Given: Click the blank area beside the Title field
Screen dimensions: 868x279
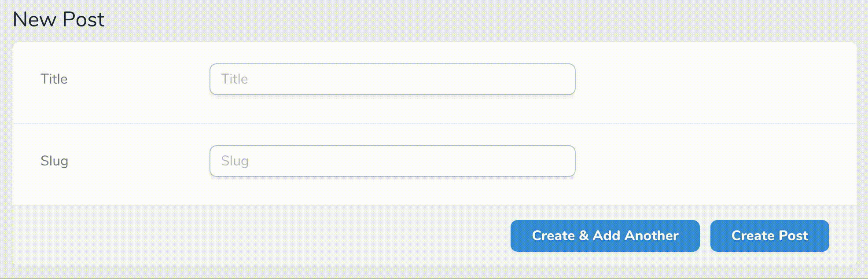Looking at the screenshot, I should click(713, 79).
